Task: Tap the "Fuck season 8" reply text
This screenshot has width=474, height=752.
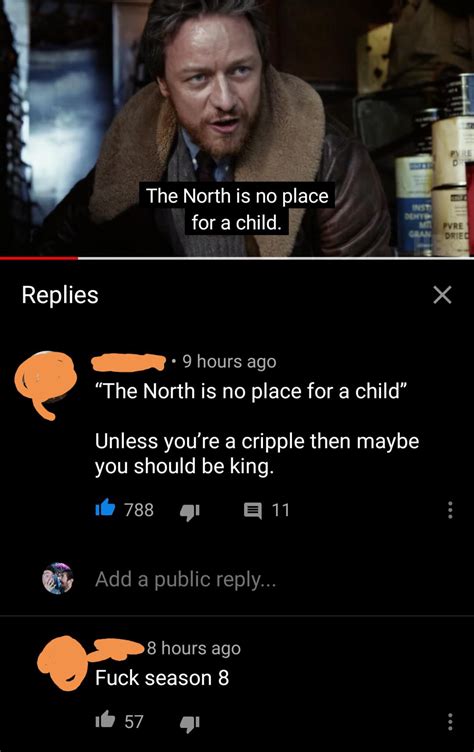Action: [x=162, y=678]
